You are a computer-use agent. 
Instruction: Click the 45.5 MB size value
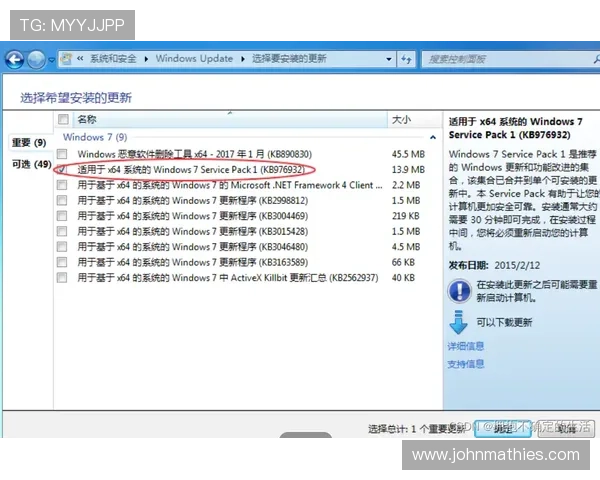[408, 154]
